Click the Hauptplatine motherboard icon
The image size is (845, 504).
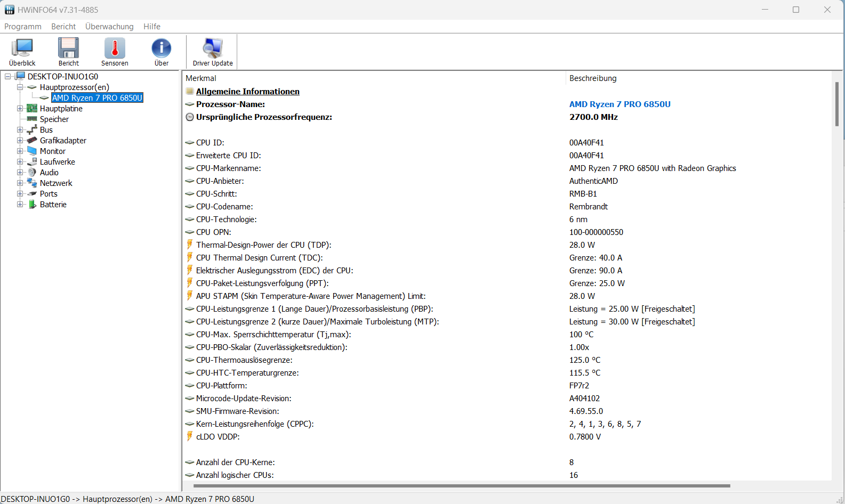[32, 108]
